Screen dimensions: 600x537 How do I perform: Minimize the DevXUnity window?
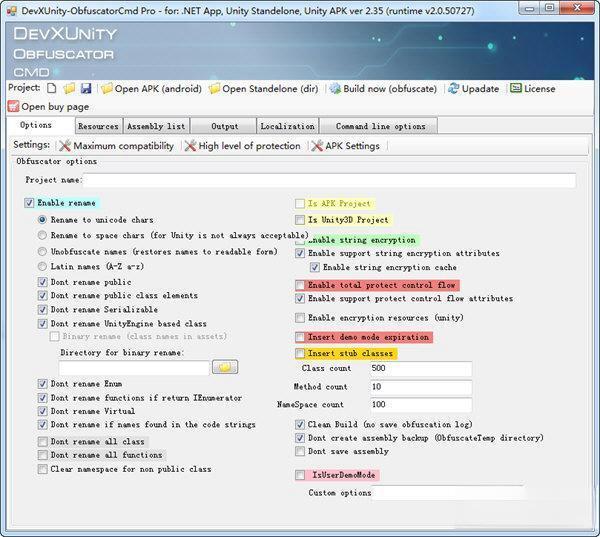[x=529, y=8]
